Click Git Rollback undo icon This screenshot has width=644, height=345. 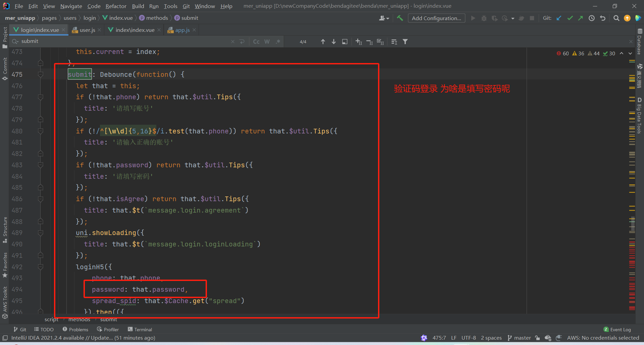[603, 18]
